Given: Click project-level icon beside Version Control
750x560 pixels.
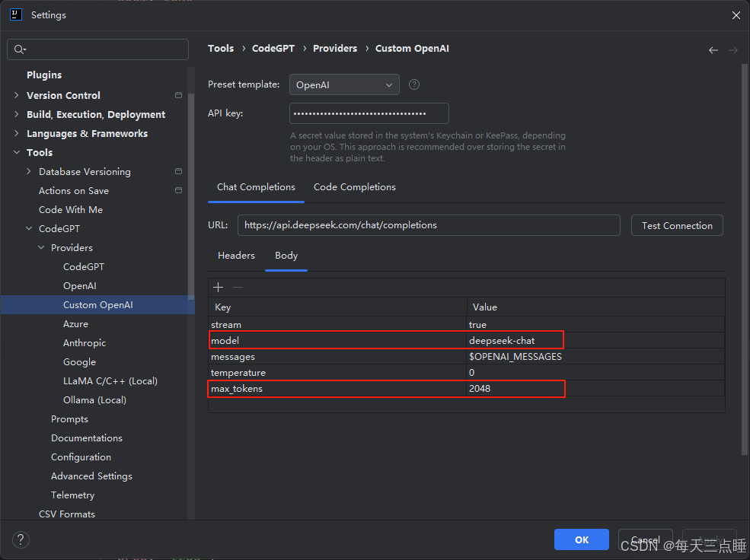Looking at the screenshot, I should point(178,95).
